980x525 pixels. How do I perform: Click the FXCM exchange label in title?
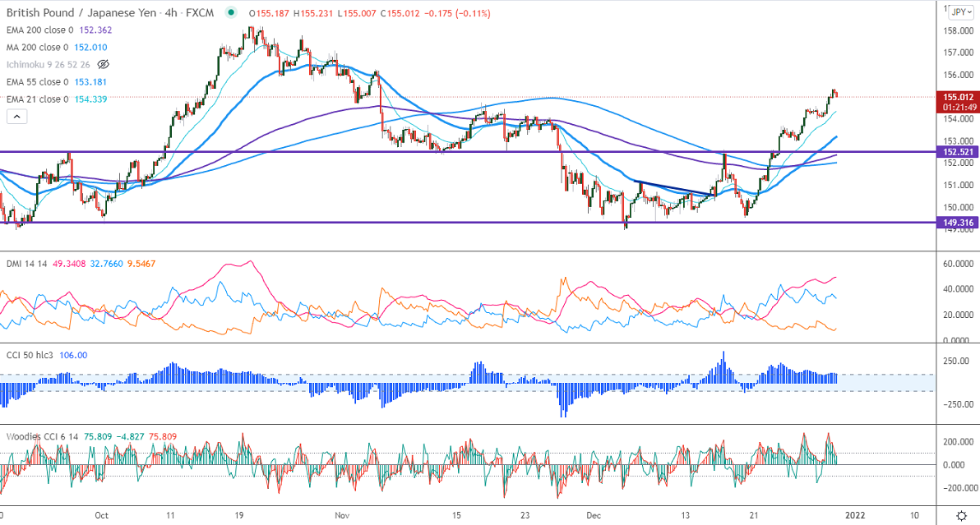pos(200,12)
